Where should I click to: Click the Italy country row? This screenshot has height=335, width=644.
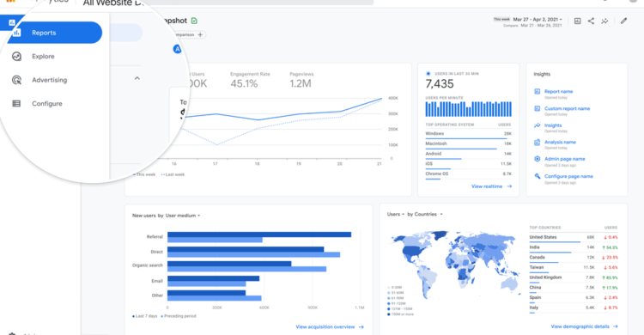(574, 308)
